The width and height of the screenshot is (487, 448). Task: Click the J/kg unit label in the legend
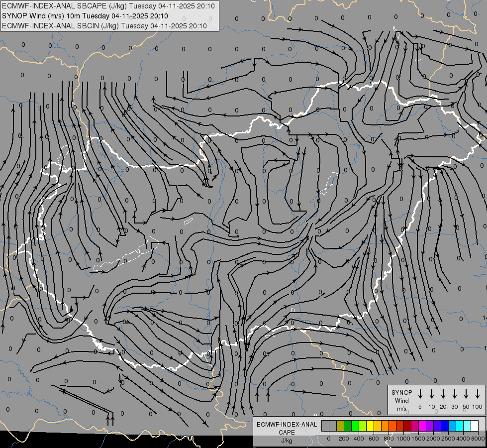pos(287,441)
